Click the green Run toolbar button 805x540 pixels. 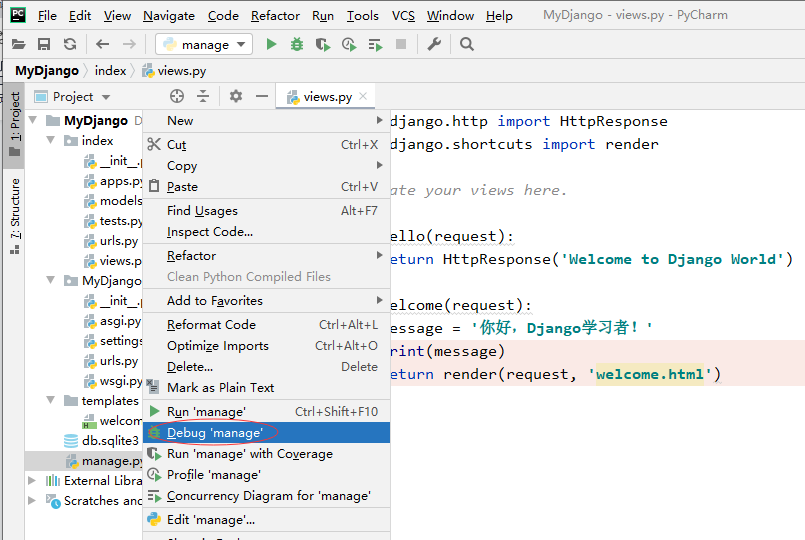[x=272, y=44]
